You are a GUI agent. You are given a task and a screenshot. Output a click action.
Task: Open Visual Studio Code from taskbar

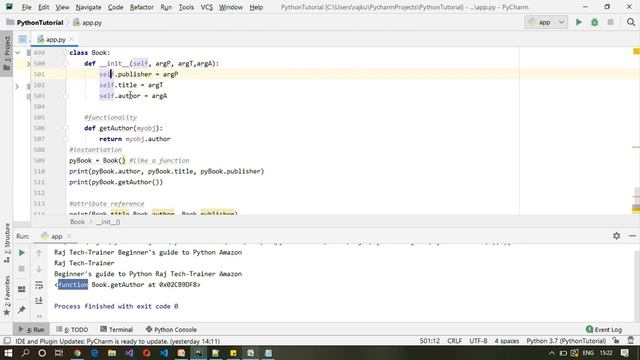(164, 353)
